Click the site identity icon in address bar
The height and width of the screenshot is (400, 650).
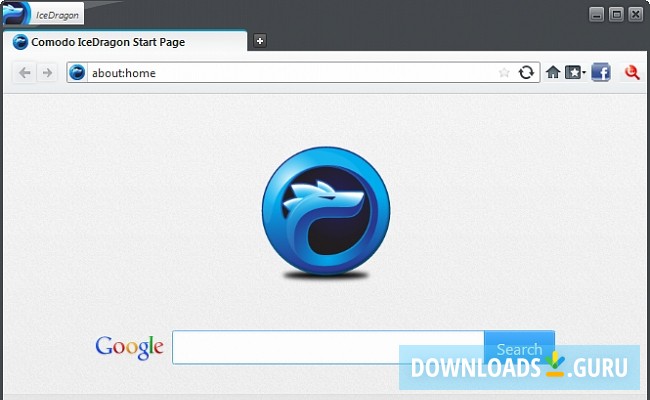(77, 73)
